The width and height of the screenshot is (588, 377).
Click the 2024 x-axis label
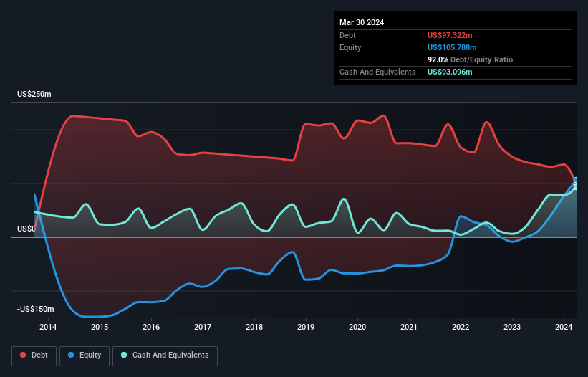[564, 327]
